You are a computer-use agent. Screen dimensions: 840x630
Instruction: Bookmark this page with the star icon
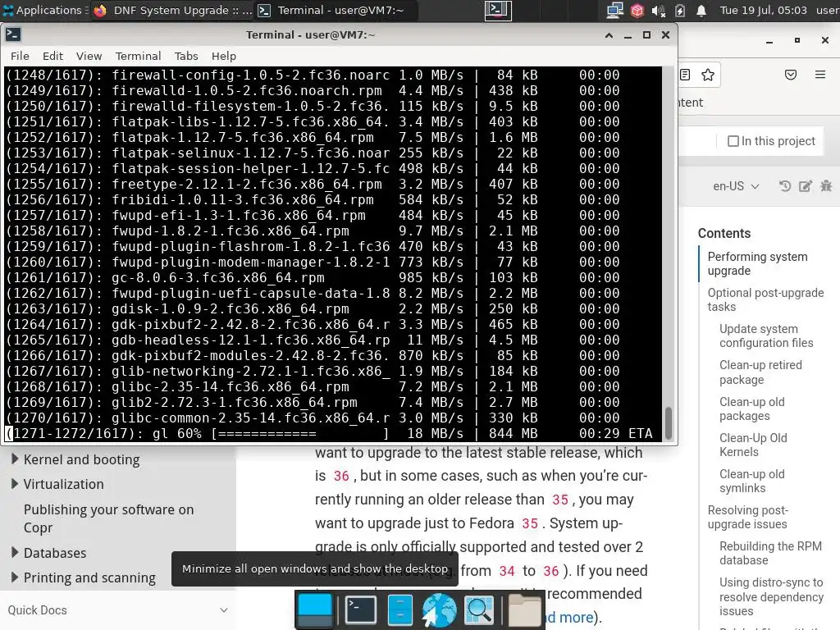point(708,75)
